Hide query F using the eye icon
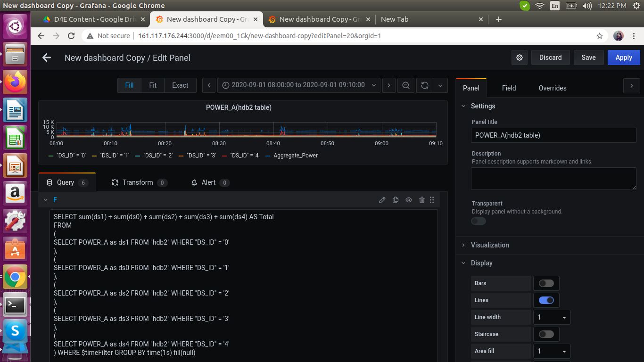The image size is (644, 362). pyautogui.click(x=409, y=200)
